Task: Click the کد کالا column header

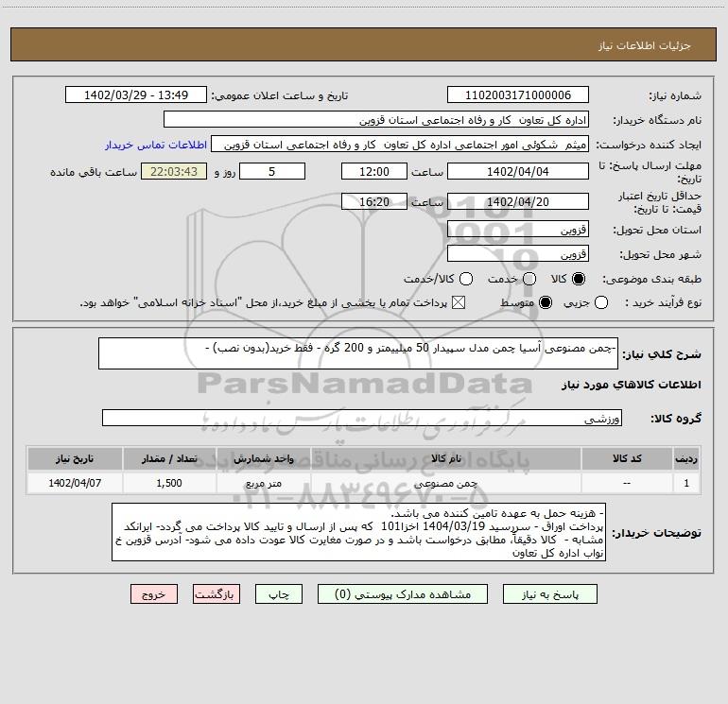Action: tap(627, 458)
